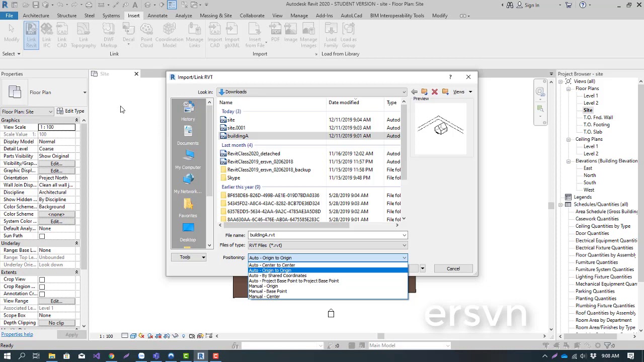
Task: Click the Import gbXML ribbon icon
Action: (x=232, y=35)
